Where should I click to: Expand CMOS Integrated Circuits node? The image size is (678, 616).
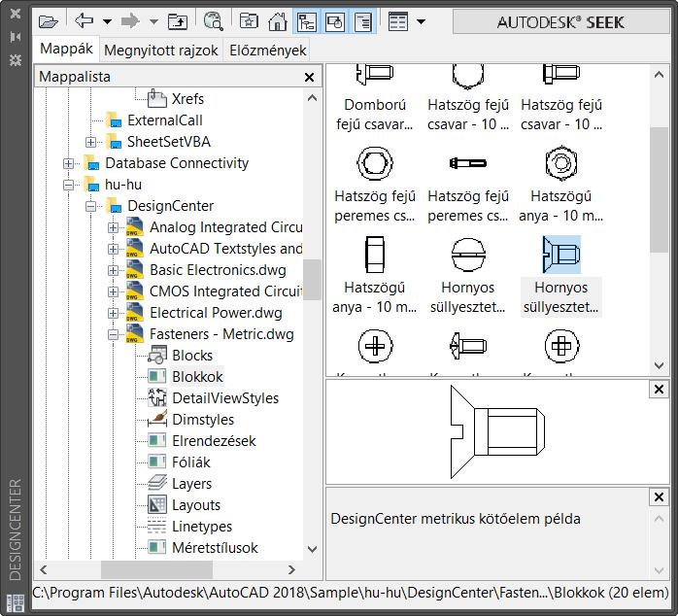point(113,292)
